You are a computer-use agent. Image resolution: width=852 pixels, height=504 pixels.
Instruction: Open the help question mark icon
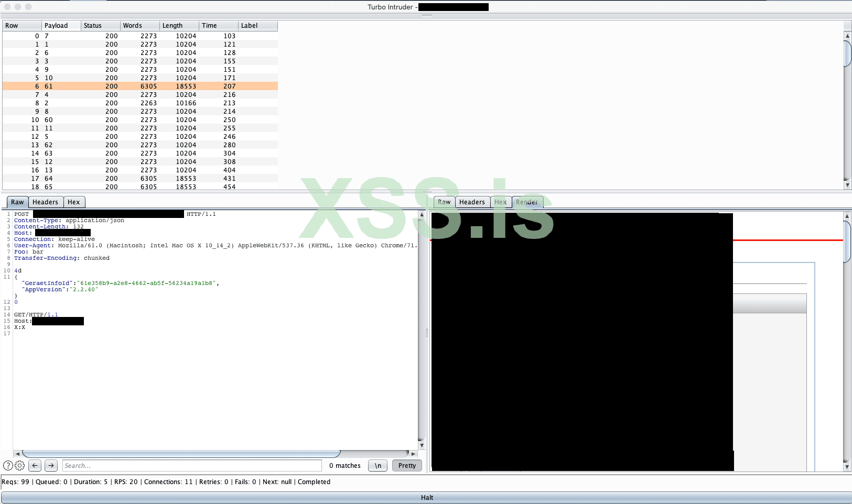(8, 465)
